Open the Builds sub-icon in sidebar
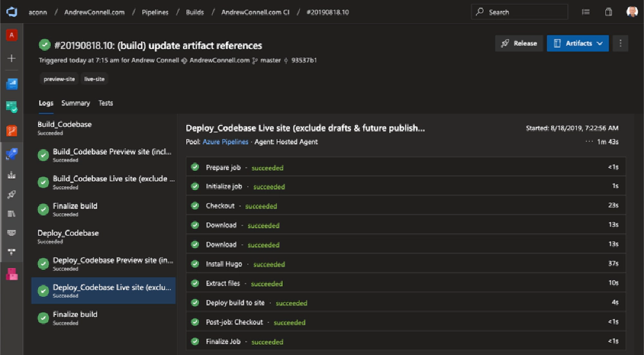The image size is (644, 355). 12,175
